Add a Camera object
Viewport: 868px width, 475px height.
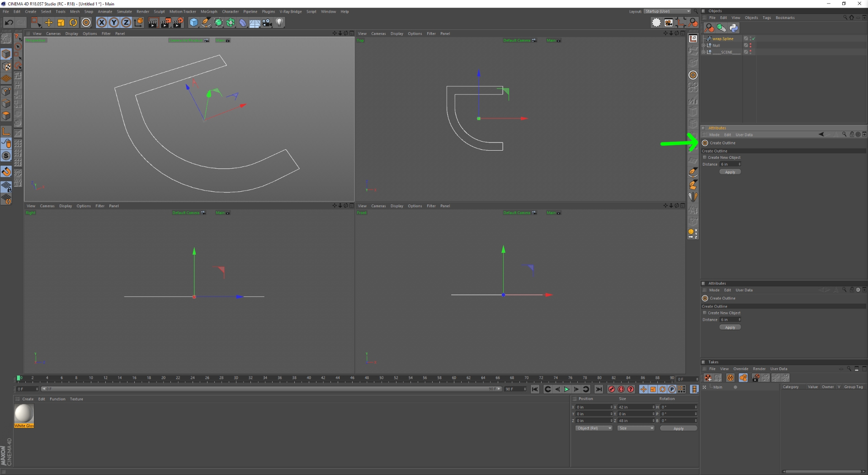(267, 22)
